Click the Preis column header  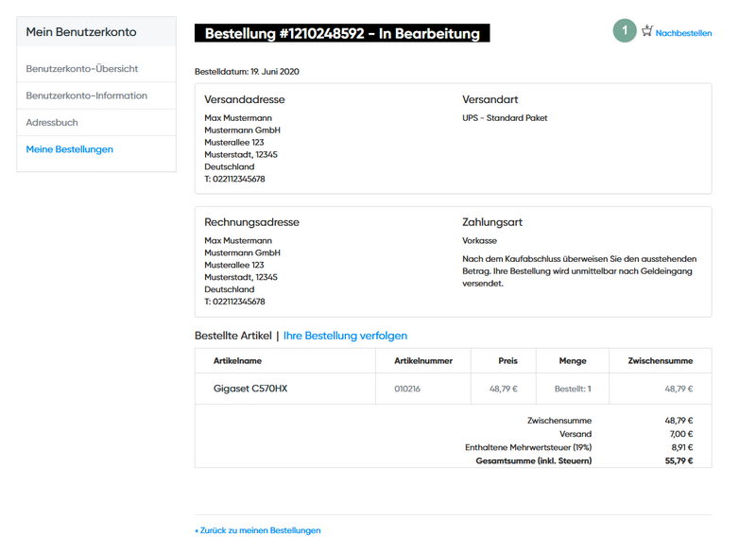[507, 360]
